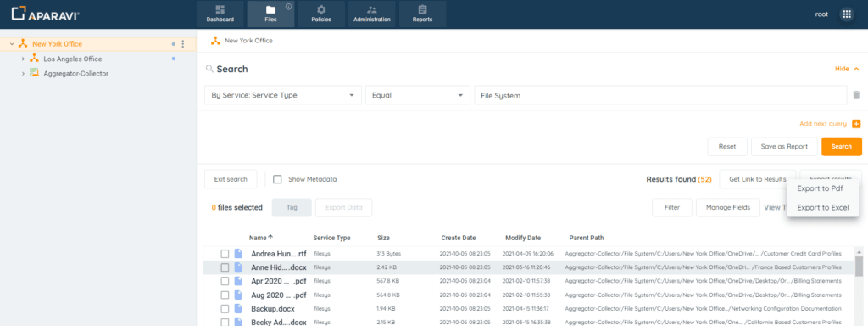Open the apps grid menu

pos(847,14)
